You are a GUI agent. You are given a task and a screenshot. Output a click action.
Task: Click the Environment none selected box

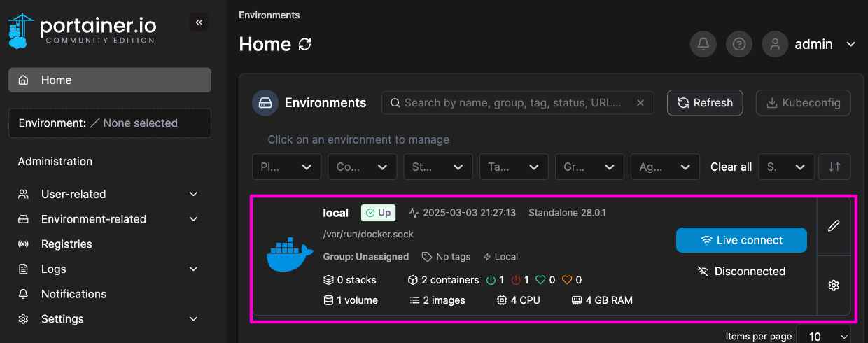point(110,122)
